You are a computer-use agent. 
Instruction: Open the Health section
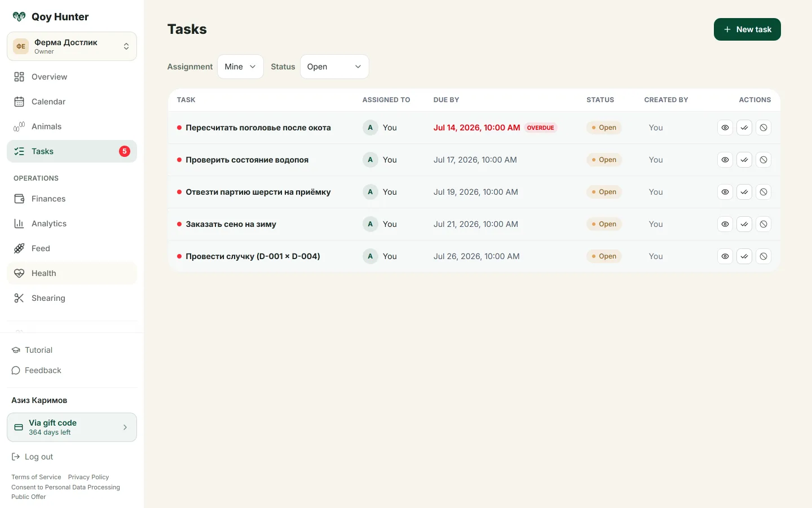[72, 273]
